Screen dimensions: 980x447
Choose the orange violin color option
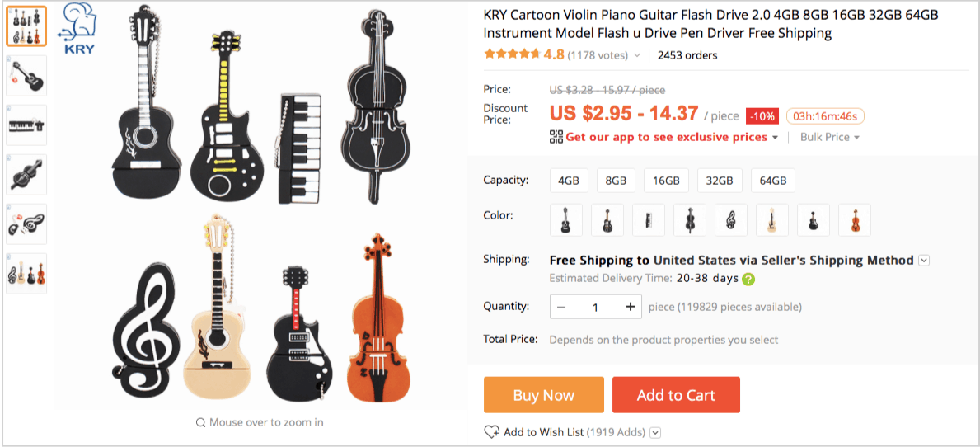[854, 220]
